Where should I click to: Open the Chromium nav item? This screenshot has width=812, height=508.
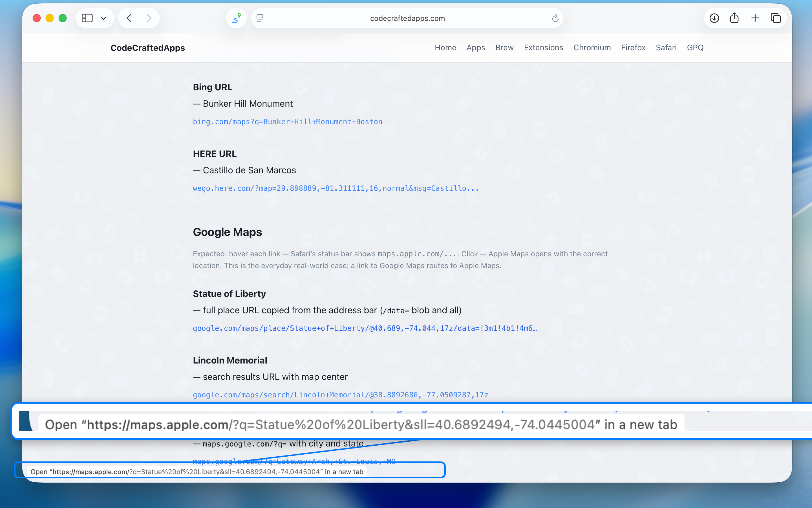point(592,48)
